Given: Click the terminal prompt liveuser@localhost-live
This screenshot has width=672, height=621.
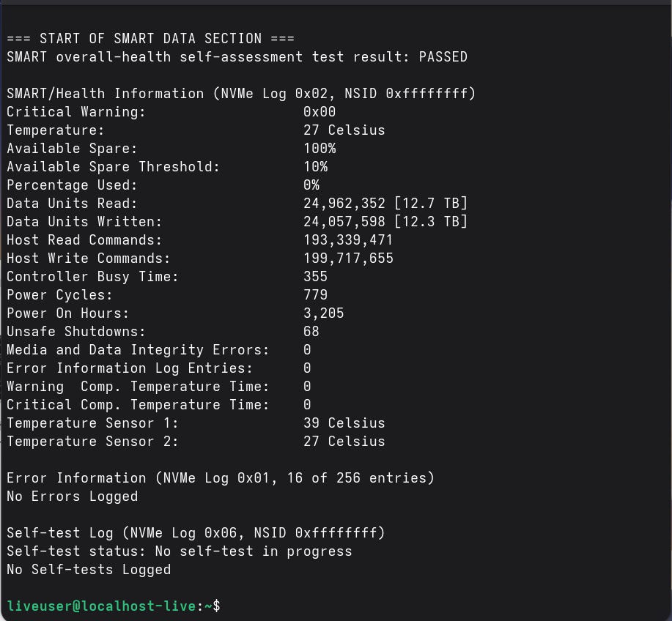Looking at the screenshot, I should coord(101,606).
